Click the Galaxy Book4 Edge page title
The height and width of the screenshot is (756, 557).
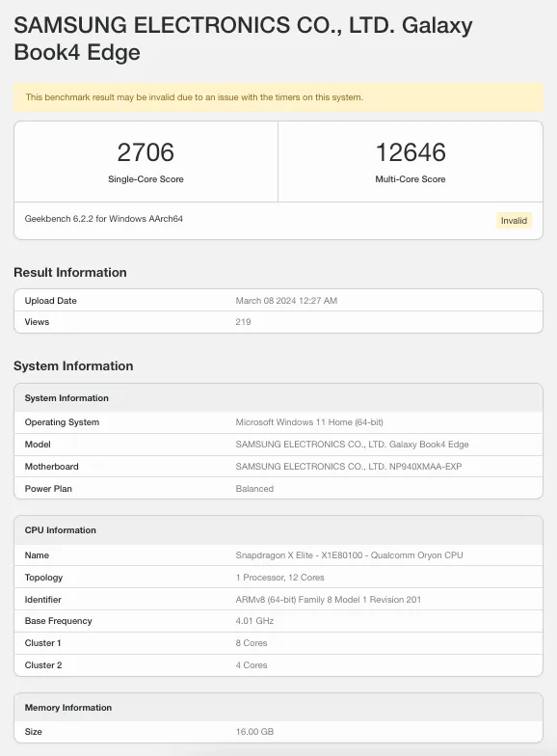click(x=243, y=39)
